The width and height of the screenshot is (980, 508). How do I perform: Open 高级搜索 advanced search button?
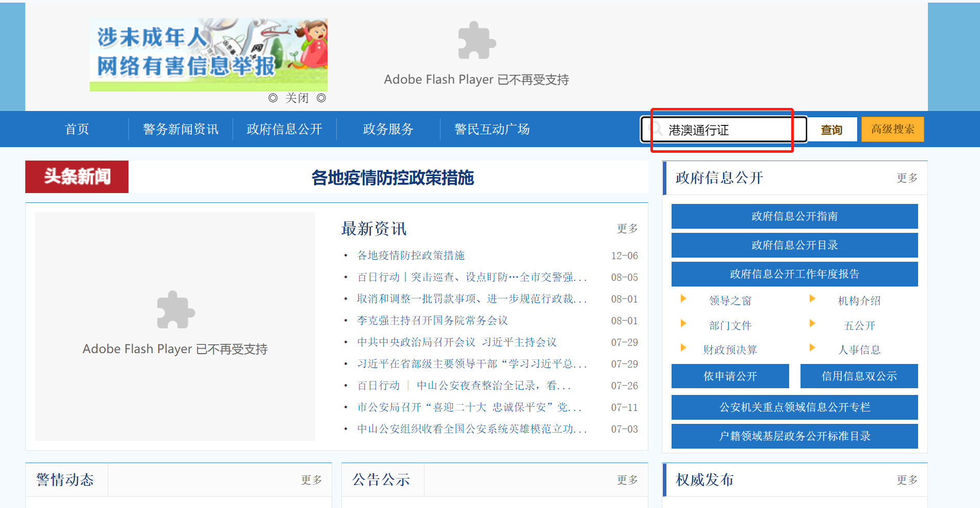[x=892, y=129]
